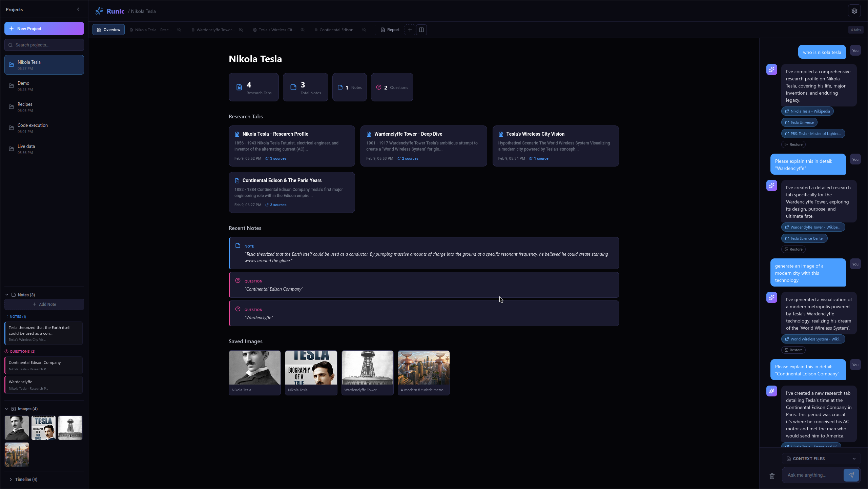The image size is (868, 489).
Task: Open the Context Files dropdown
Action: pyautogui.click(x=821, y=458)
